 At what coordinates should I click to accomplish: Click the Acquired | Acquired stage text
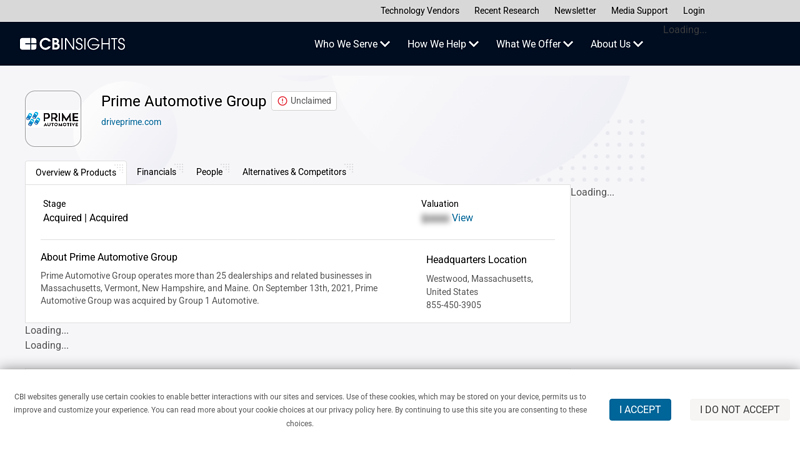[x=85, y=218]
